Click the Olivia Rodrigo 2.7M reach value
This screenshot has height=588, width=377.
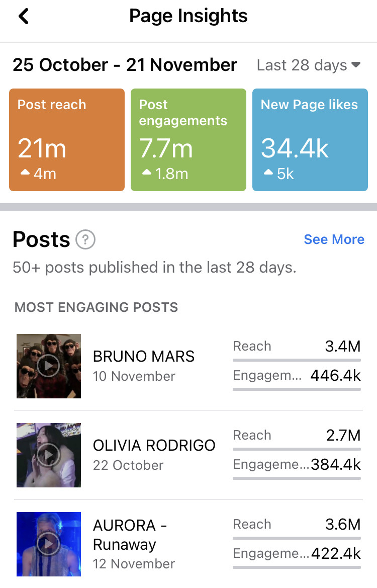click(x=343, y=435)
